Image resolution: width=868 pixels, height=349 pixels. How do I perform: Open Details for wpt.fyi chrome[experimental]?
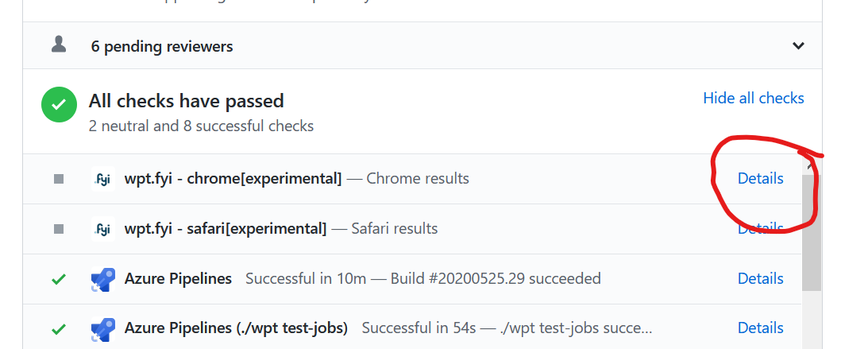(x=760, y=179)
